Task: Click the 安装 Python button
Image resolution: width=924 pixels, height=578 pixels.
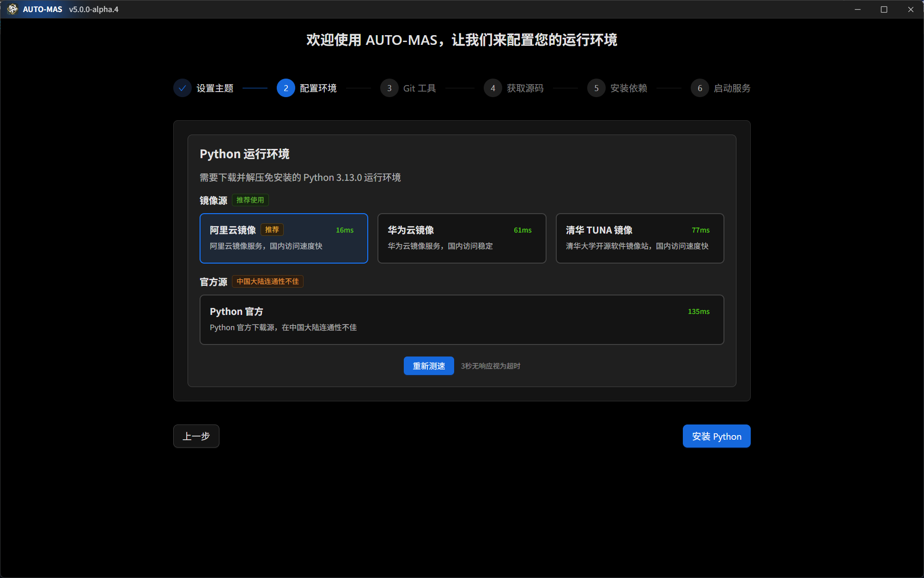Action: coord(716,436)
